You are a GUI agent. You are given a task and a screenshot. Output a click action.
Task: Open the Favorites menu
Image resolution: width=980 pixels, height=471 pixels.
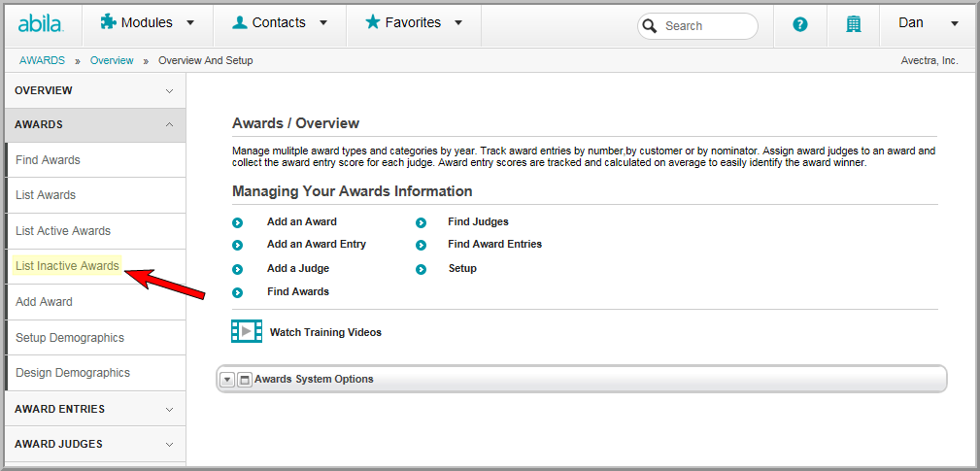tap(414, 23)
